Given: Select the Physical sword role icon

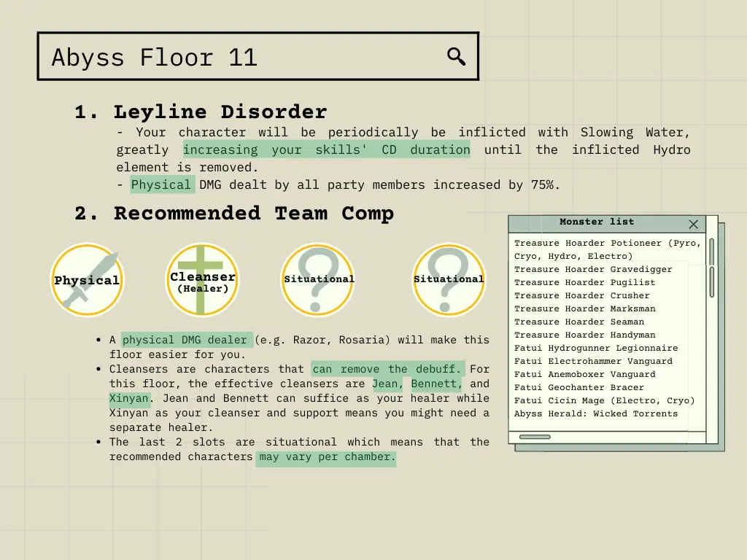Looking at the screenshot, I should [x=87, y=280].
